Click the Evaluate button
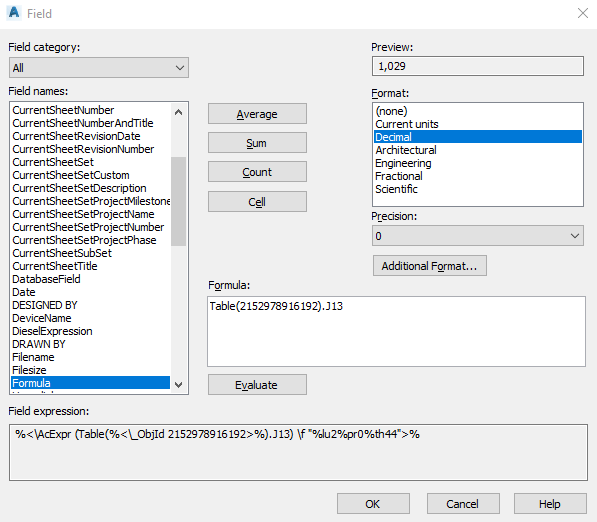 257,385
